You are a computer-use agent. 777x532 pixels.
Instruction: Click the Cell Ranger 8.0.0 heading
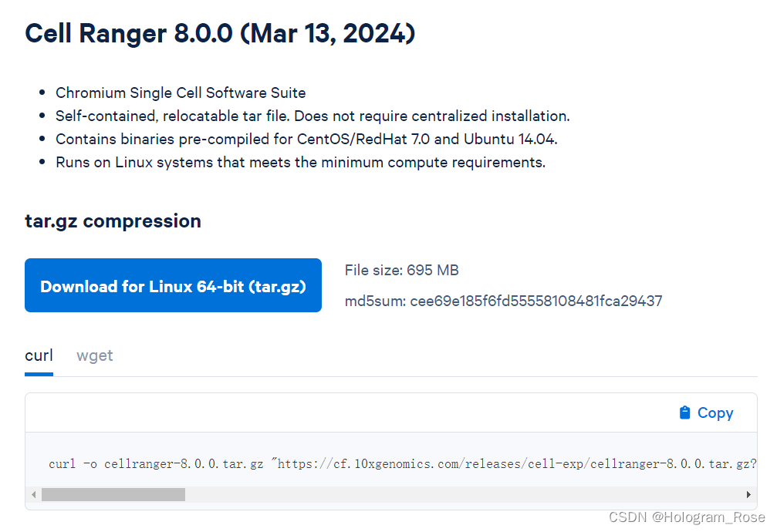219,33
